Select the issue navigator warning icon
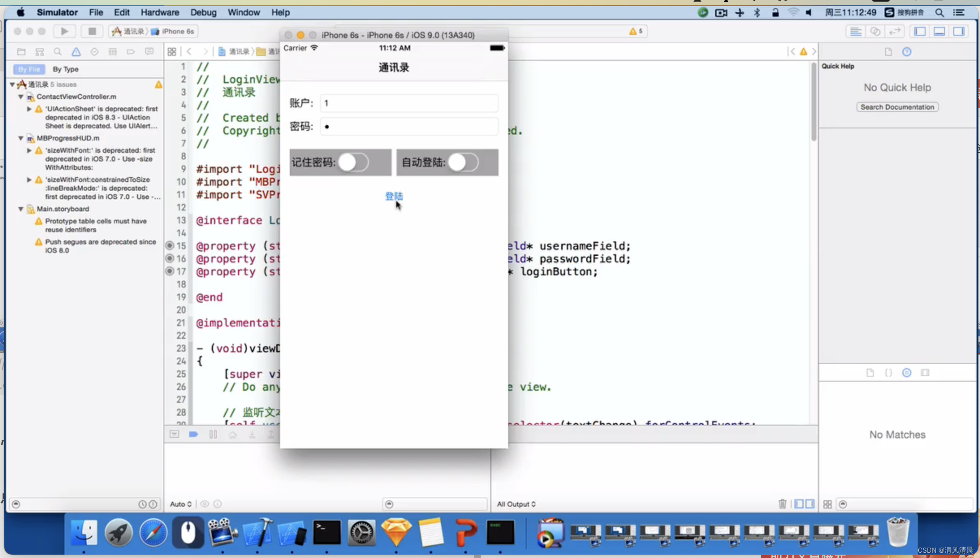Viewport: 980px width, 558px height. pyautogui.click(x=76, y=52)
